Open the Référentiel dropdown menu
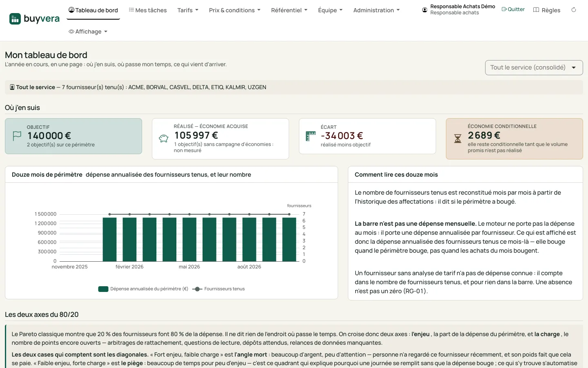Viewport: 588px width, 368px height. coord(289,10)
